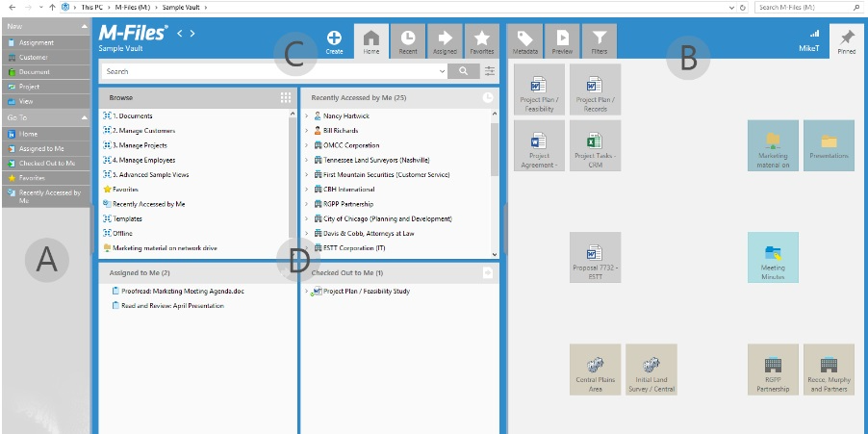This screenshot has height=434, width=868.
Task: Click the M-Files search magnifier button
Action: pos(463,71)
